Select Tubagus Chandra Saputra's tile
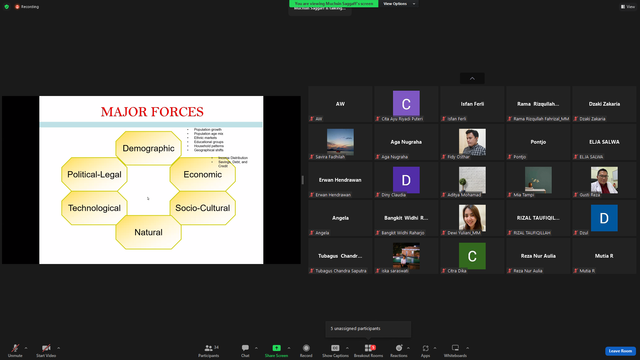640x360 pixels. coord(340,256)
